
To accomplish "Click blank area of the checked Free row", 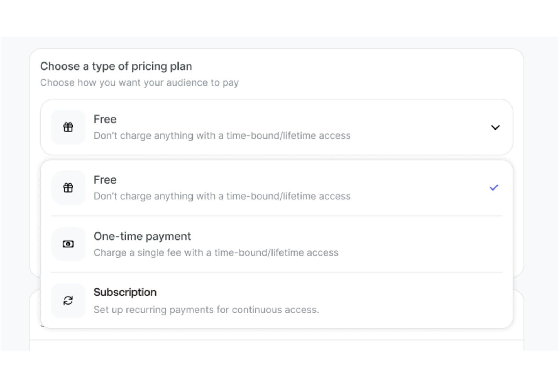I will [419, 188].
